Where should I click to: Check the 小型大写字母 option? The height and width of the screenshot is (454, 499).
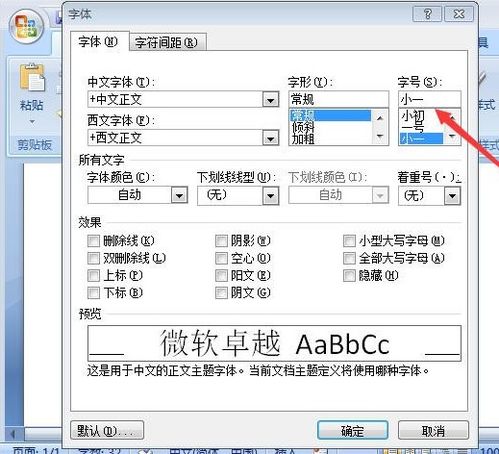[x=349, y=241]
